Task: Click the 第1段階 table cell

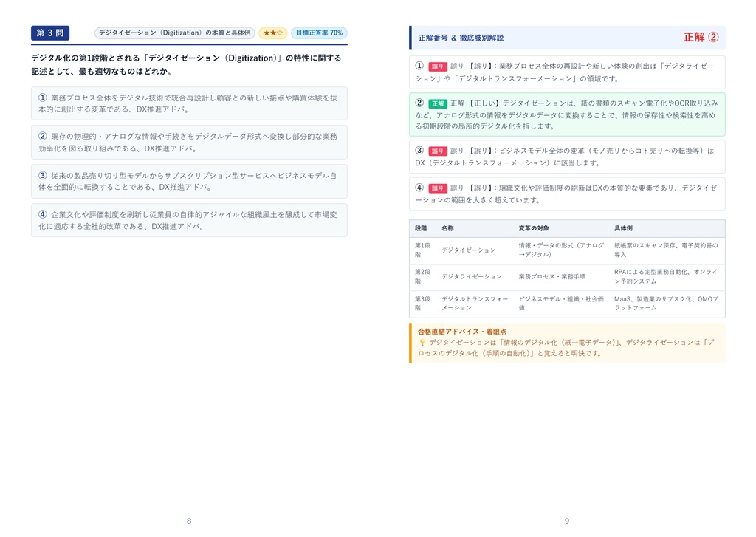Action: 423,250
